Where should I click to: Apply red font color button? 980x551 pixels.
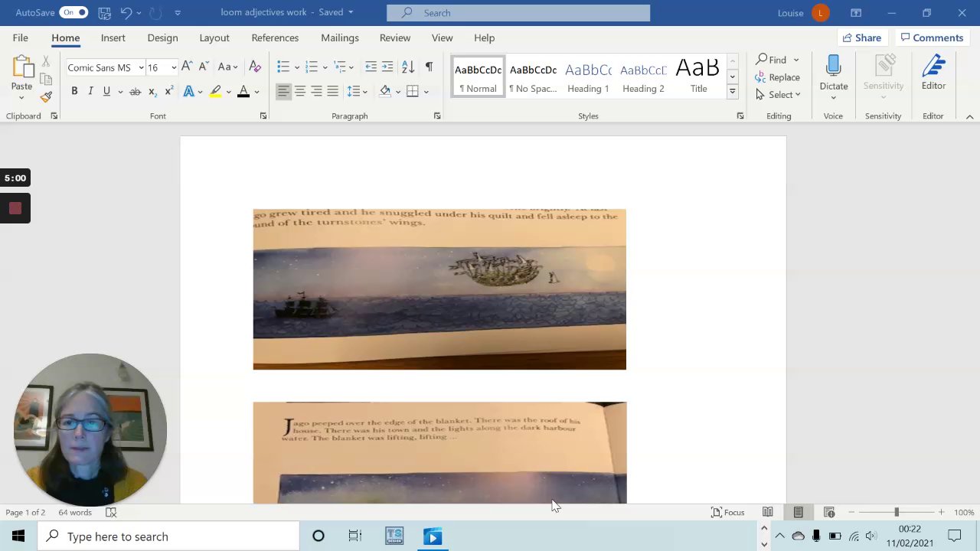[x=243, y=92]
